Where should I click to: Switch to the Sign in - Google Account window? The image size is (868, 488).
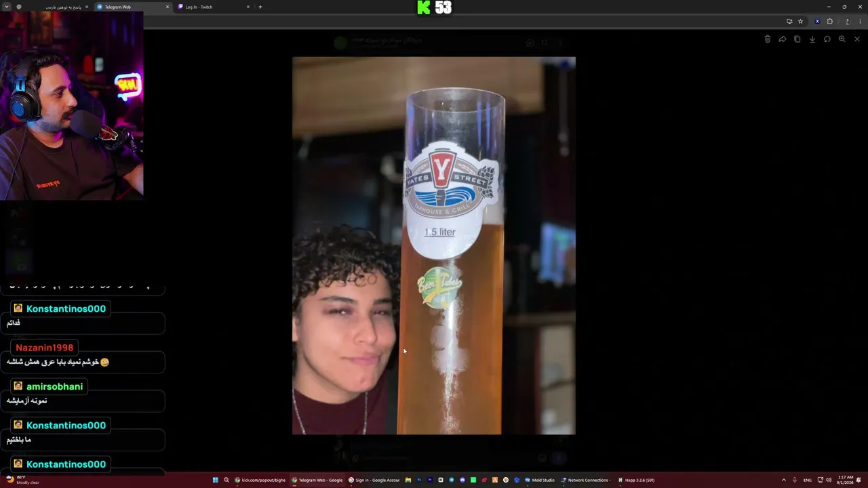coord(374,480)
